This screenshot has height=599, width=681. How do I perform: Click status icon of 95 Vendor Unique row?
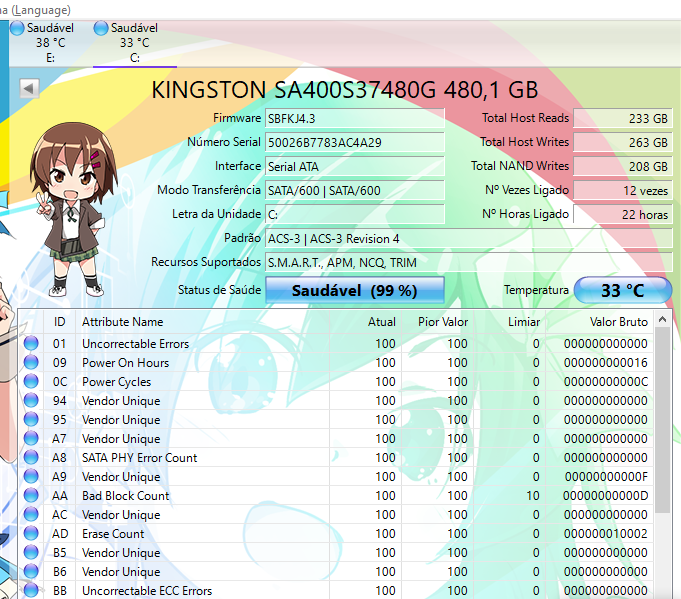click(31, 419)
